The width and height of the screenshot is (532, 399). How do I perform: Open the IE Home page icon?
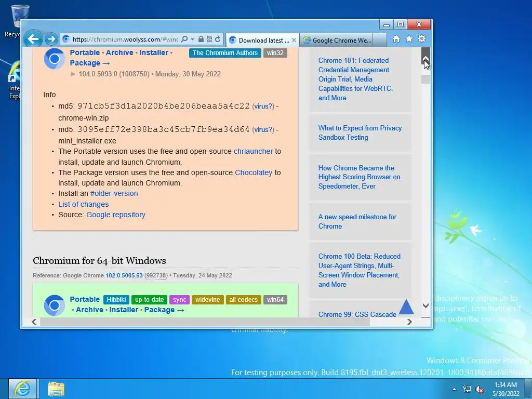point(396,39)
